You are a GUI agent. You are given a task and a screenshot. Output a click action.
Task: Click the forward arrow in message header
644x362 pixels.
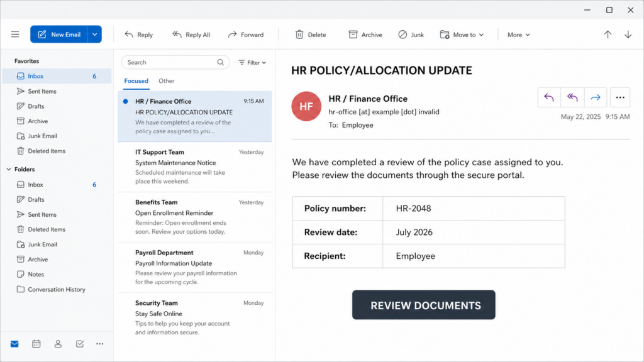point(596,97)
